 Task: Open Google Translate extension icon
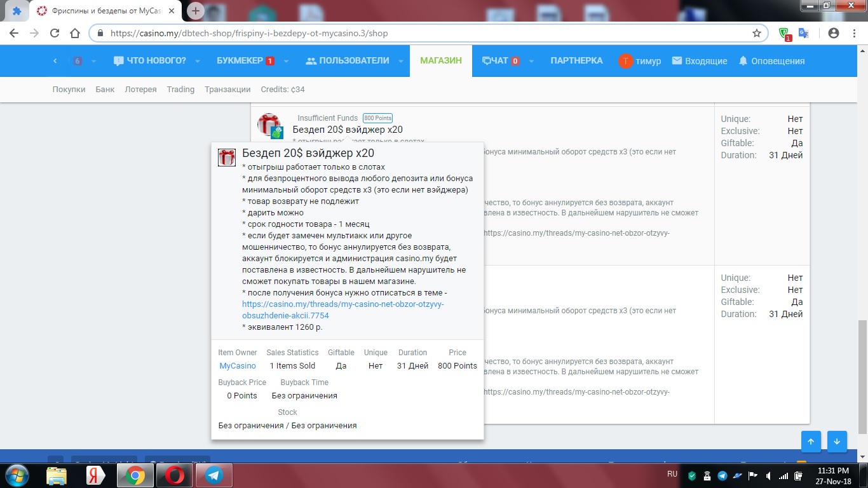pyautogui.click(x=804, y=33)
